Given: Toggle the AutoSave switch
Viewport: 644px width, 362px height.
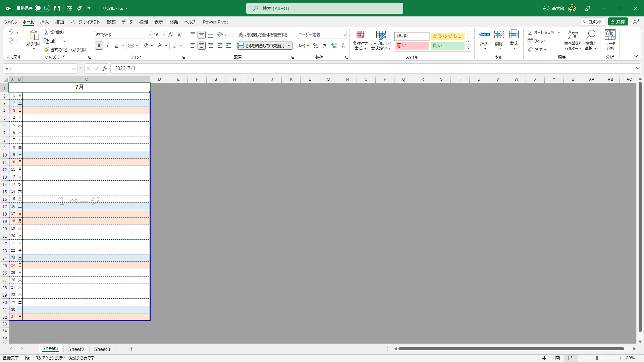Looking at the screenshot, I should [42, 8].
